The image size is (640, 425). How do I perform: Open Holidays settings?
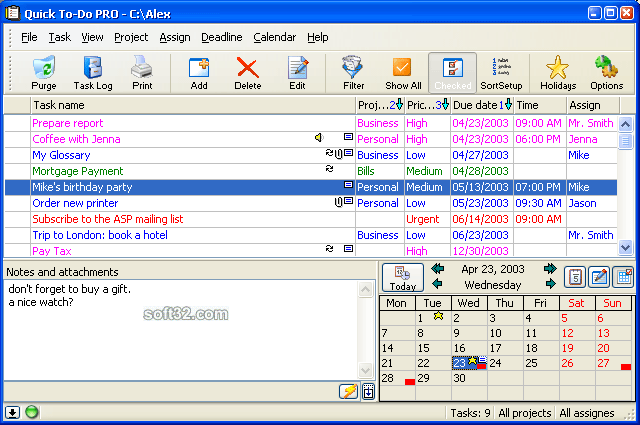tap(558, 73)
